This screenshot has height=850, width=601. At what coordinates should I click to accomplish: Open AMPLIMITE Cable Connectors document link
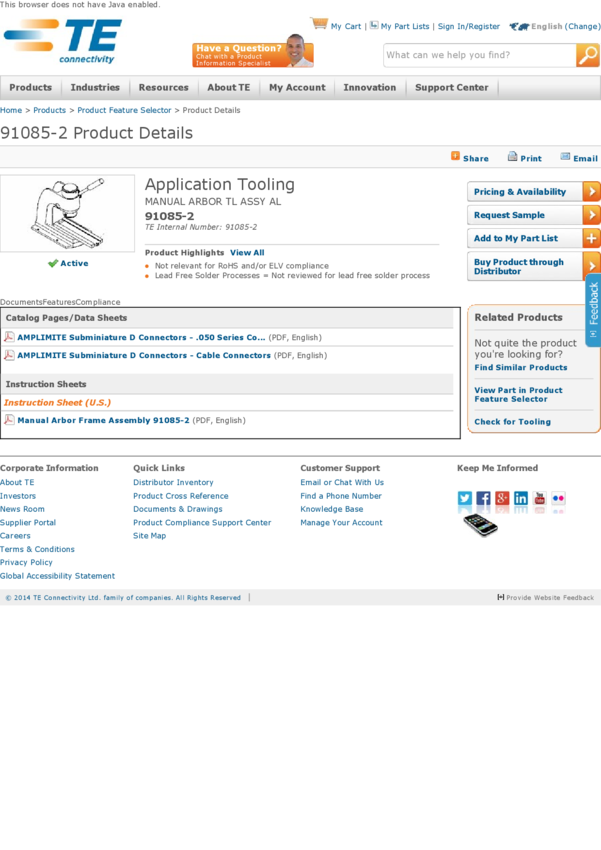tap(144, 355)
